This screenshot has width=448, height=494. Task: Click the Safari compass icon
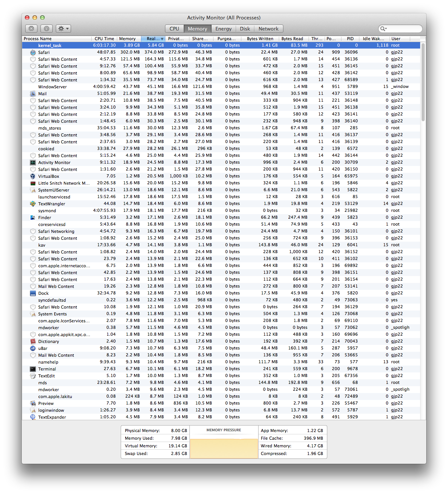[33, 52]
